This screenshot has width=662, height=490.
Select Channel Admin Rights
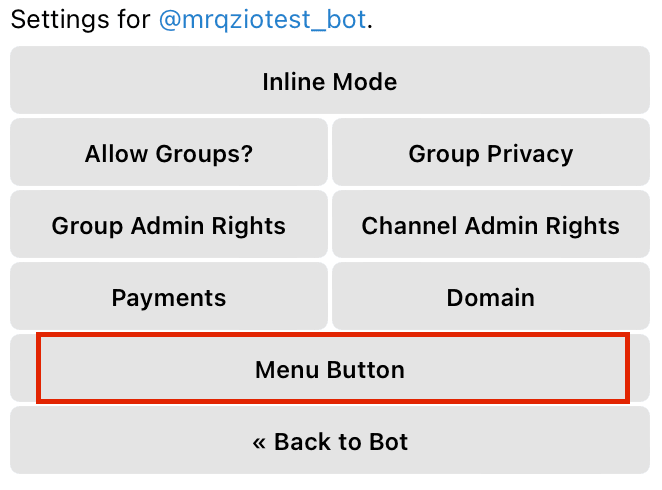pos(491,225)
